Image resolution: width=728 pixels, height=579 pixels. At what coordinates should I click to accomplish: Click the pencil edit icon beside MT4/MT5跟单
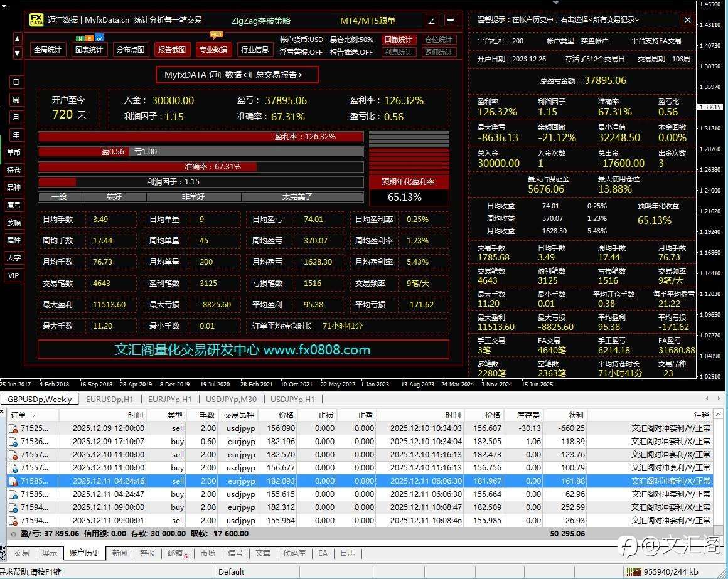click(x=431, y=19)
